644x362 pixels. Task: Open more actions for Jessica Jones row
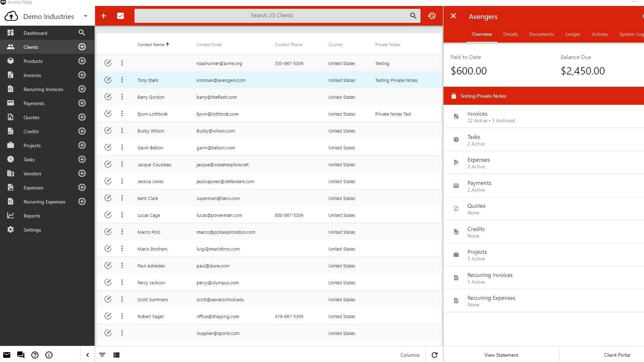[122, 181]
